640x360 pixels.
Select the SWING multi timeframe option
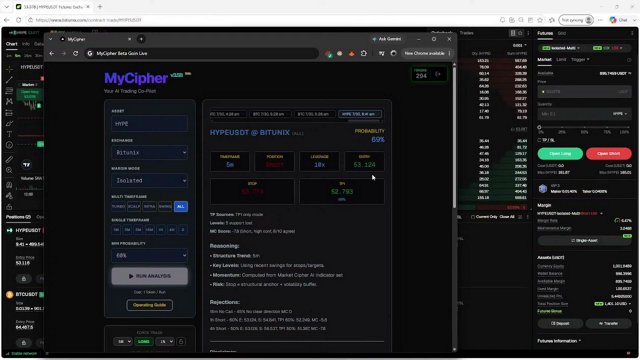(165, 207)
